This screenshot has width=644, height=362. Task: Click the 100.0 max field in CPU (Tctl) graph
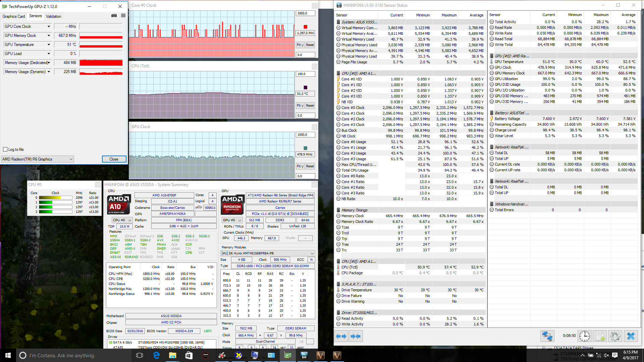click(x=306, y=74)
